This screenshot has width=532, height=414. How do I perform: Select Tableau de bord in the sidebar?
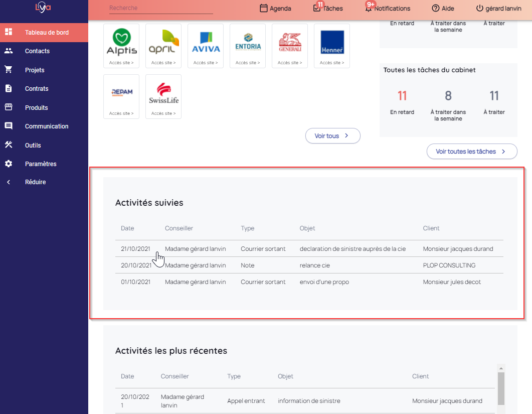click(47, 33)
